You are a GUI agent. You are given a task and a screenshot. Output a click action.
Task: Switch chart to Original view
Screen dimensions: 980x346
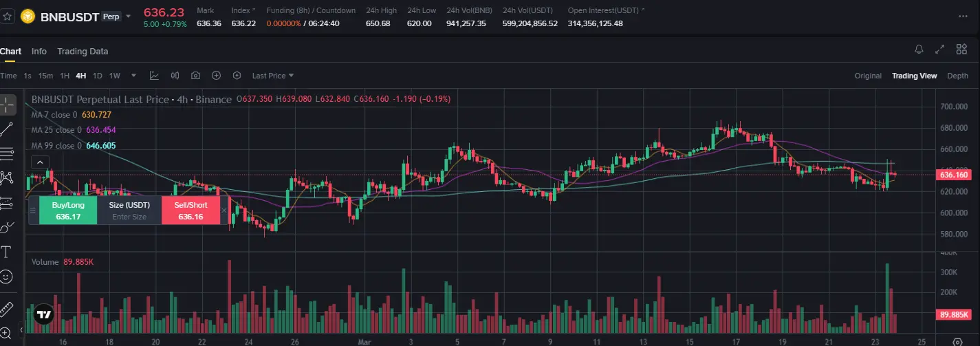click(x=868, y=76)
